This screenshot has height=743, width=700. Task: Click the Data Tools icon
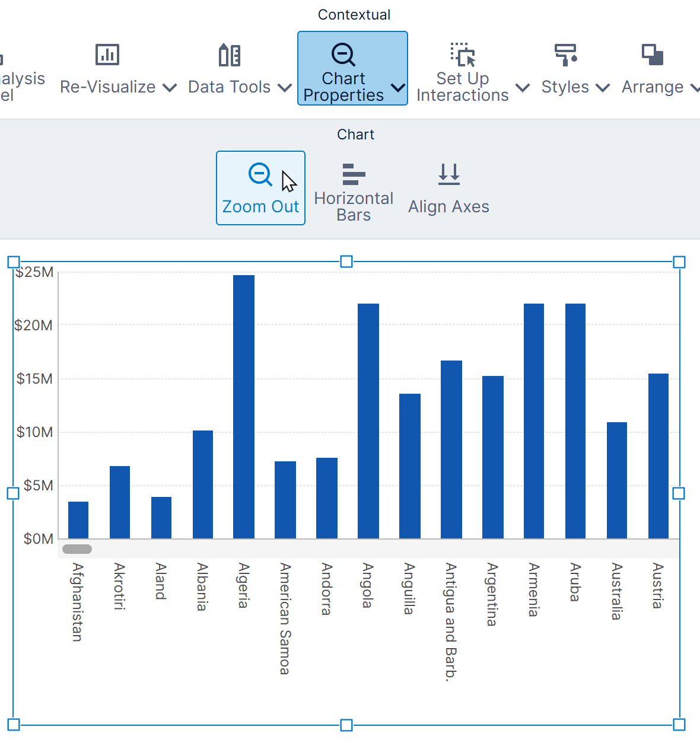click(230, 55)
